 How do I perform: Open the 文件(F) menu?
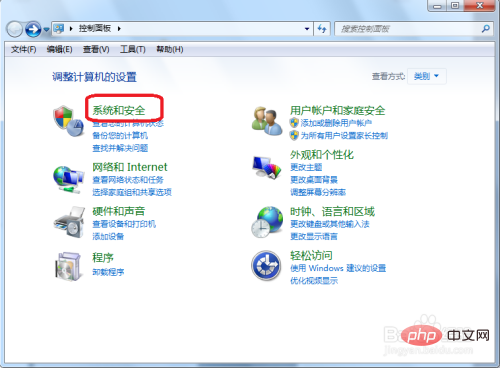[x=23, y=49]
